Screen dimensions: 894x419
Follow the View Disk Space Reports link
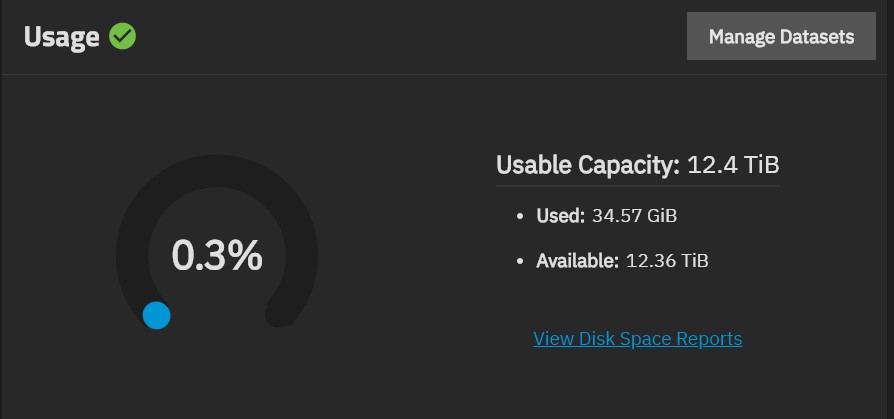pos(637,339)
